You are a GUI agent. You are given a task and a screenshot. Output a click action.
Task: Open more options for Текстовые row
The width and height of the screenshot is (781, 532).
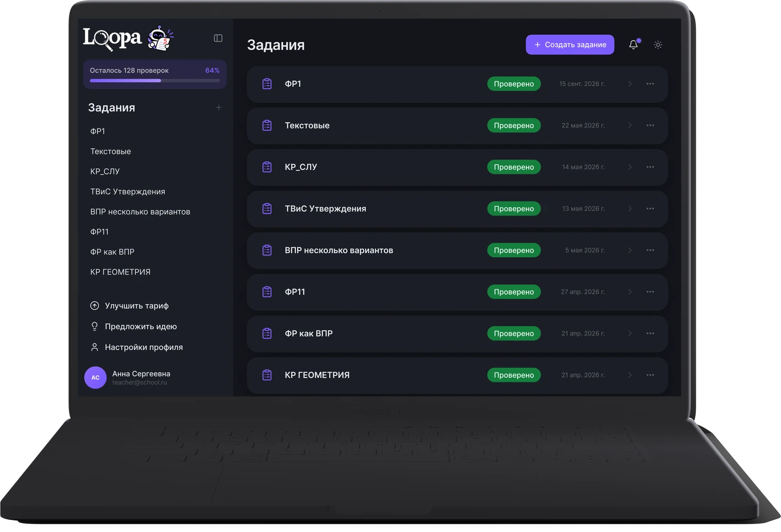click(x=650, y=125)
